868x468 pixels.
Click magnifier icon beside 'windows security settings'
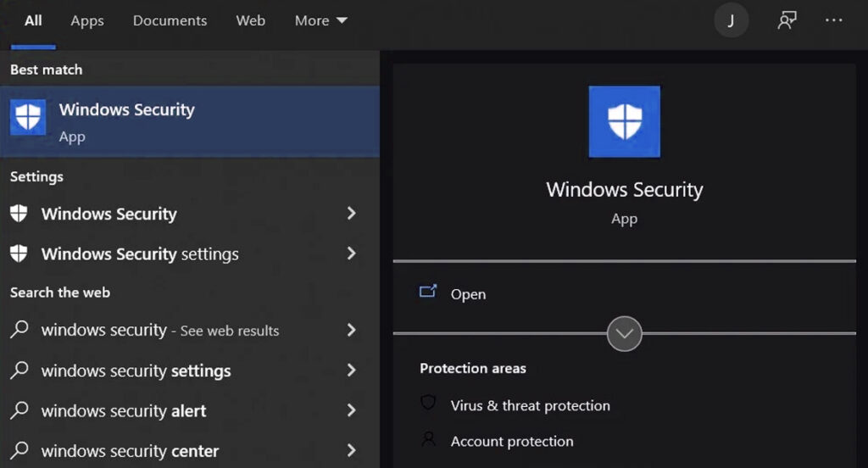pyautogui.click(x=19, y=370)
